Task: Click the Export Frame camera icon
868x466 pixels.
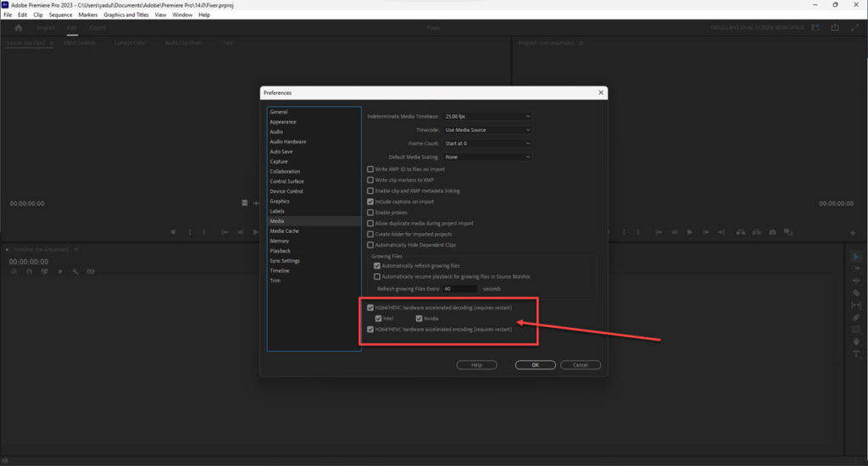Action: [x=772, y=232]
